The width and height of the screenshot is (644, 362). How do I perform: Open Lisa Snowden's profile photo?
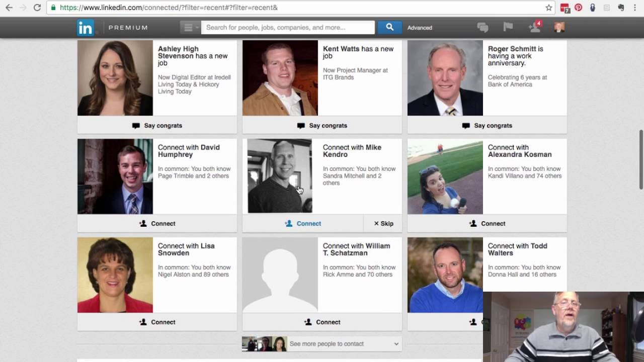click(x=115, y=275)
